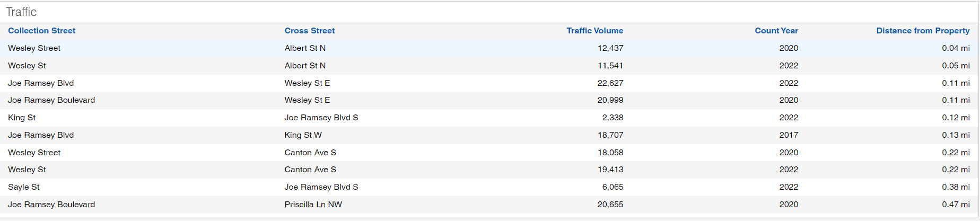This screenshot has width=980, height=221.
Task: Click the Cross Street column header
Action: 310,31
